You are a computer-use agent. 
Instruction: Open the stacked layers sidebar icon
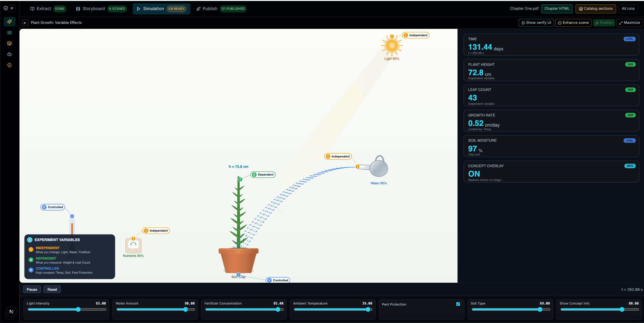(x=9, y=43)
